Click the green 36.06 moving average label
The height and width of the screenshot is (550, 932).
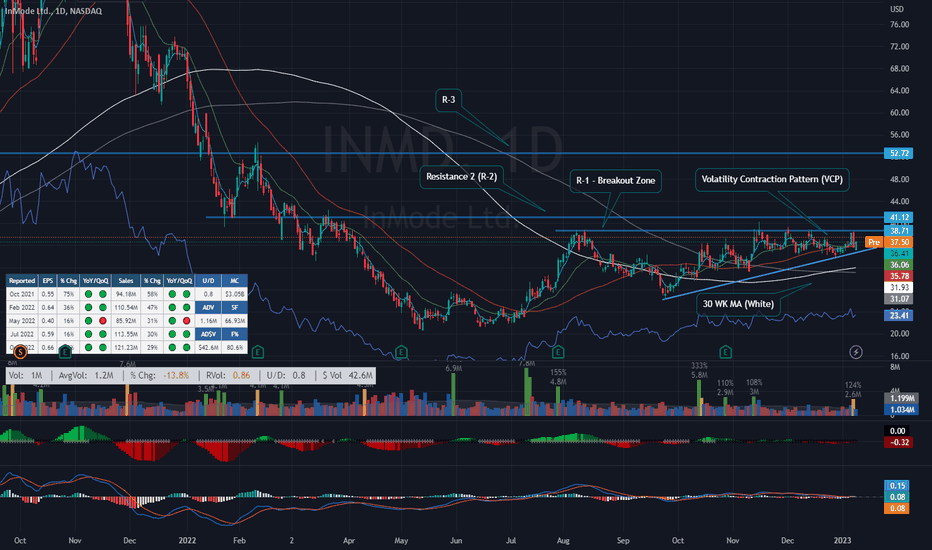(x=898, y=265)
